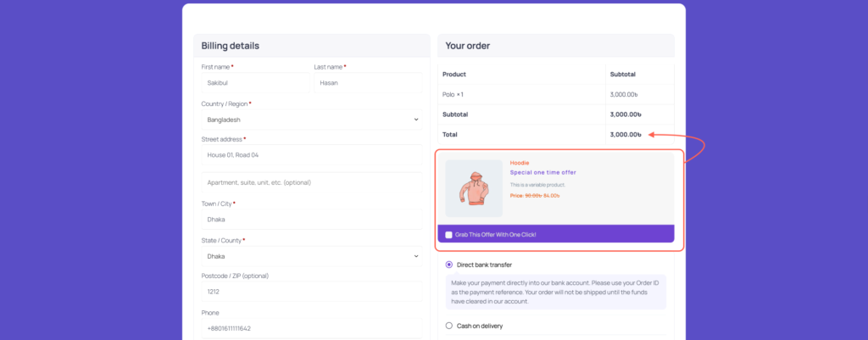
Task: Choose Cash on delivery payment method
Action: click(x=449, y=326)
